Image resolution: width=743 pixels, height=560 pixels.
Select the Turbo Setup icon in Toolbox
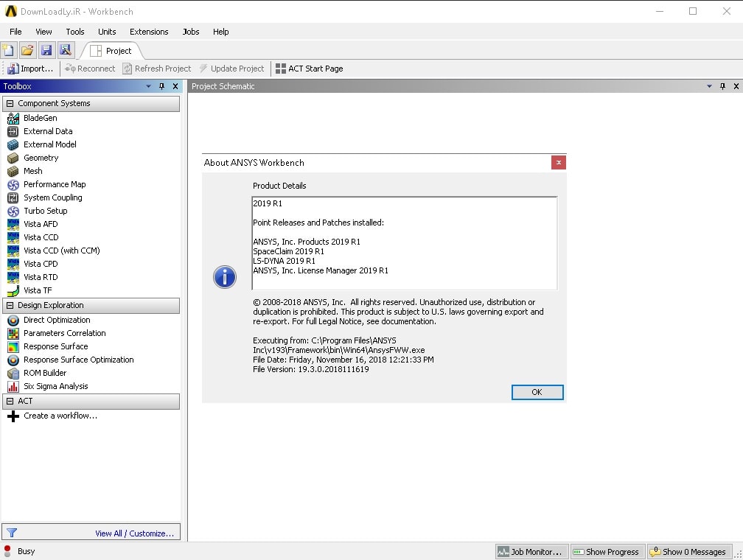coord(13,211)
